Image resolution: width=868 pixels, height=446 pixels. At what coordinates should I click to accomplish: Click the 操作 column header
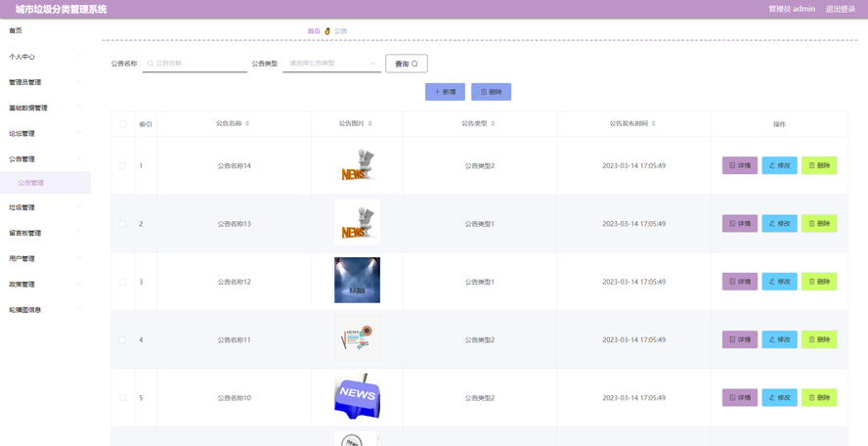click(x=779, y=124)
